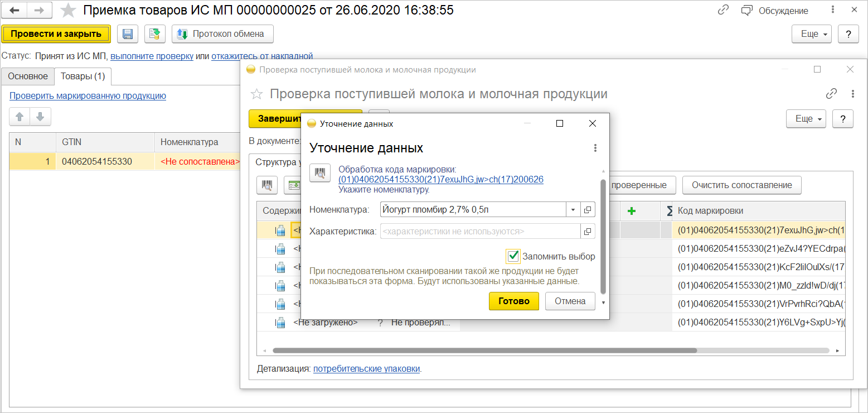The image size is (868, 413).
Task: Select the code row containing KcF2liIOulXs
Action: 759,267
